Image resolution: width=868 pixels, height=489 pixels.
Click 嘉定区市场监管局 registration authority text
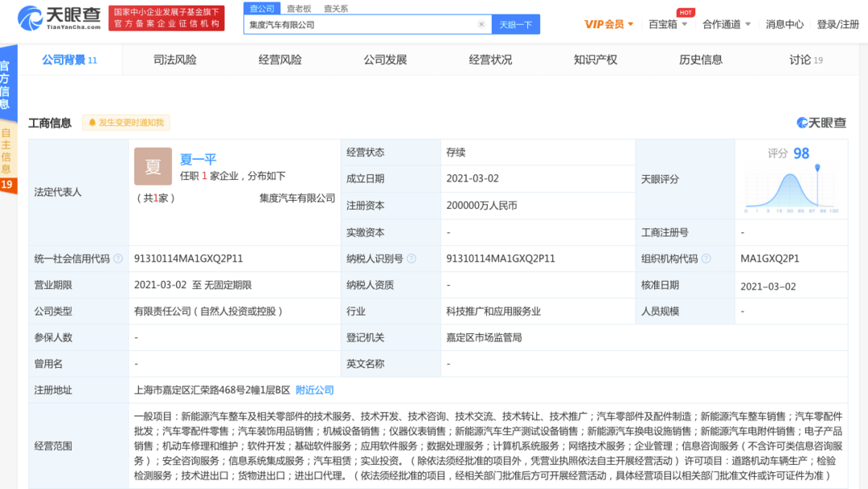pos(484,337)
